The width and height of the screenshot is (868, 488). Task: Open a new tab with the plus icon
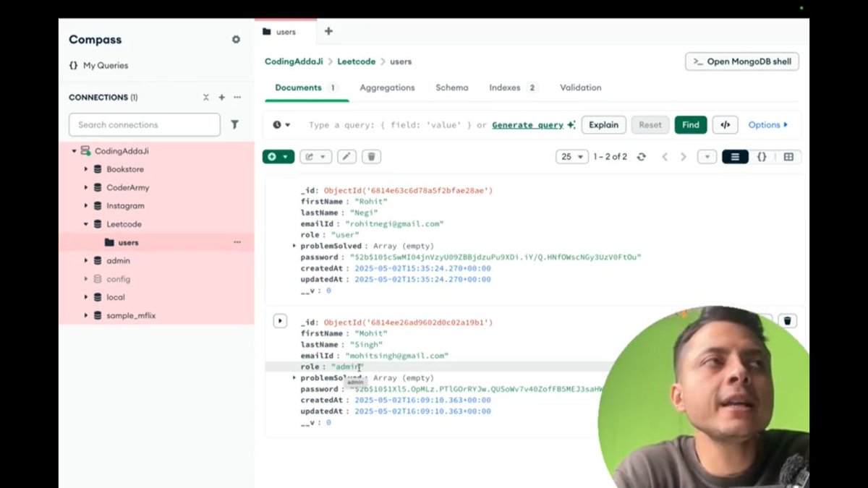328,31
